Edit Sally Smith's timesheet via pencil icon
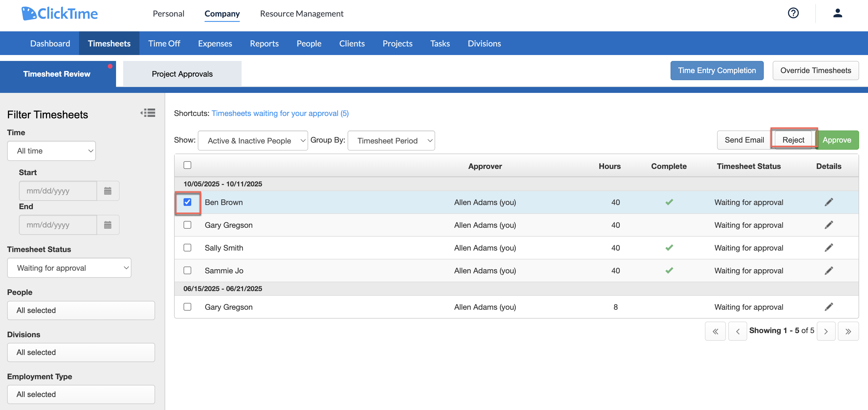Image resolution: width=868 pixels, height=410 pixels. (829, 247)
